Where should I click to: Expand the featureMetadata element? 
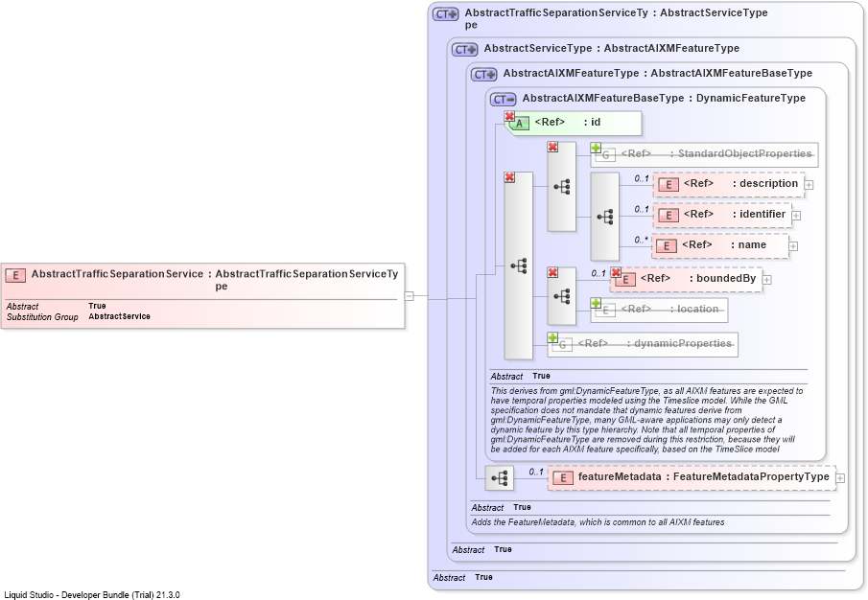coord(840,478)
